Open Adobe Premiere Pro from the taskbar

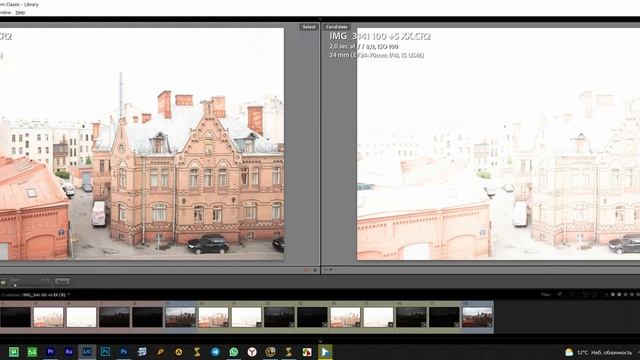pos(51,352)
